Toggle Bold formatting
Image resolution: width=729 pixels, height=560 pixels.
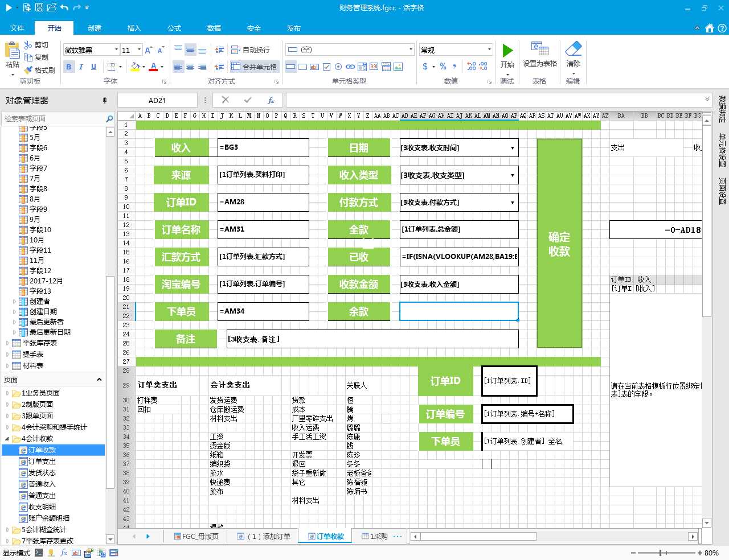(x=69, y=67)
